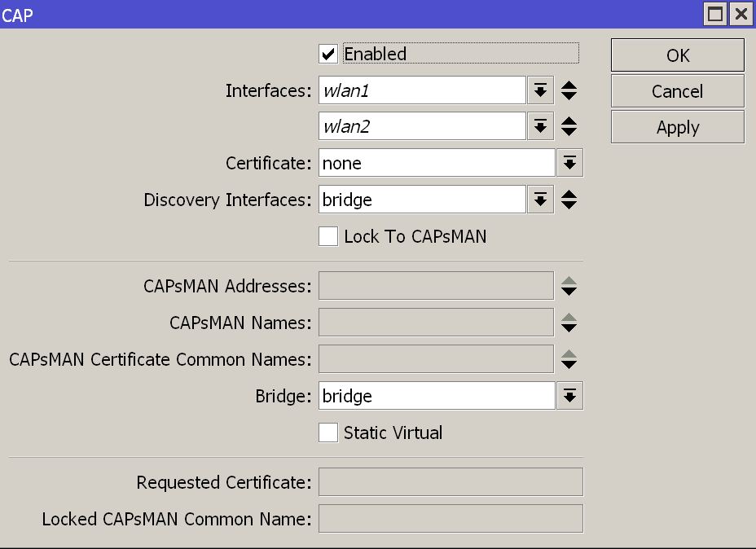Image resolution: width=756 pixels, height=549 pixels.
Task: Click up arrow beside Discovery Interfaces
Action: click(x=569, y=194)
